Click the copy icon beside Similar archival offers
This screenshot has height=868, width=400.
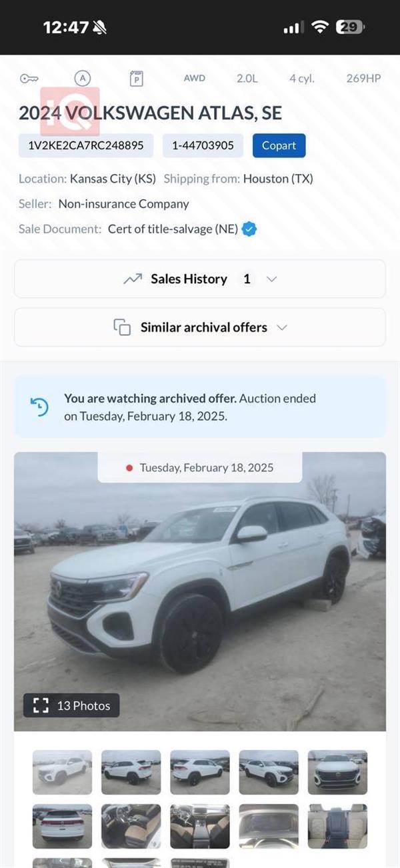[x=122, y=327]
